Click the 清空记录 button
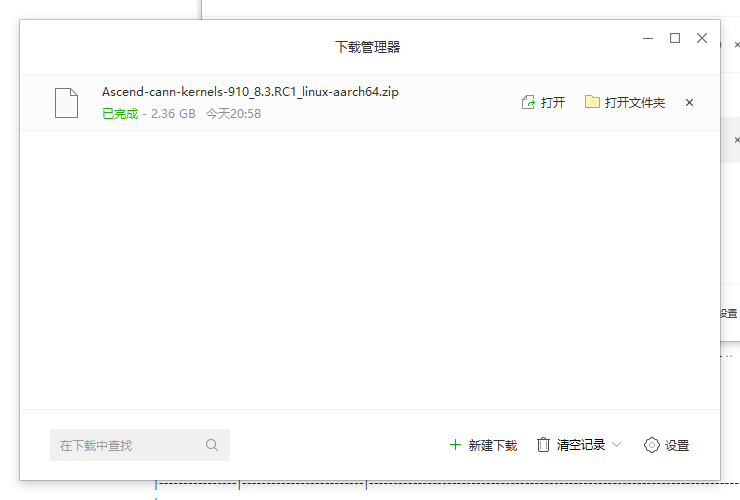Viewport: 740px width, 500px height. (572, 445)
